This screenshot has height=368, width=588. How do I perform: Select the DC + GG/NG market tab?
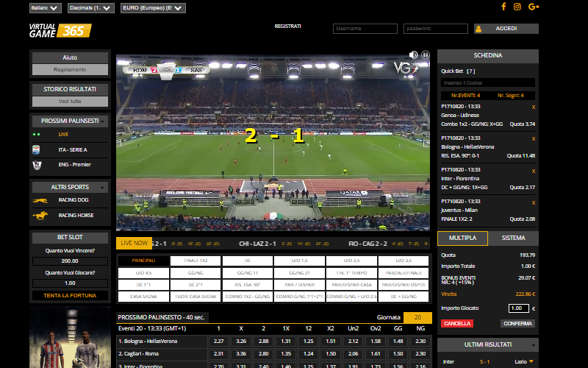(404, 297)
